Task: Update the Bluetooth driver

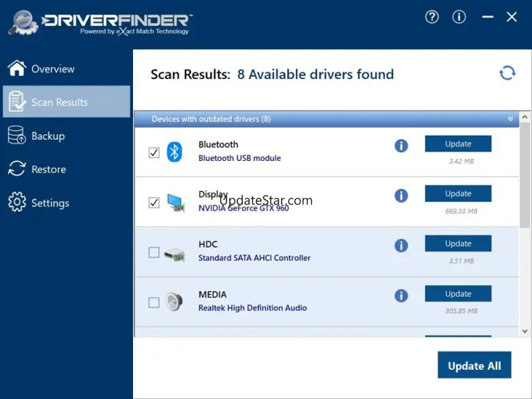Action: 458,144
